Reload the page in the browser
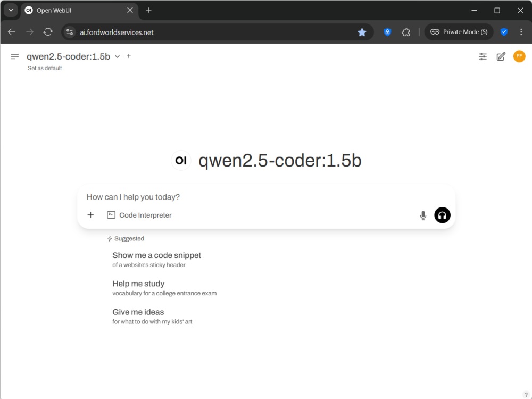The height and width of the screenshot is (399, 532). pos(48,32)
